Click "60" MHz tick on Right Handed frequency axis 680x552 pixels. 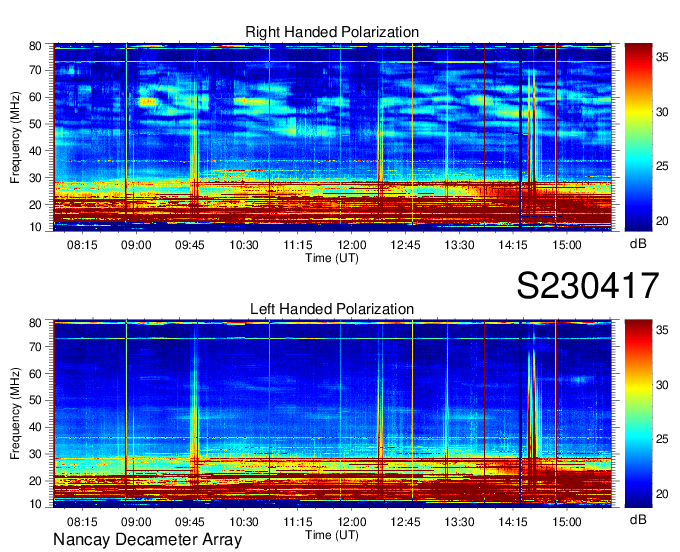35,97
